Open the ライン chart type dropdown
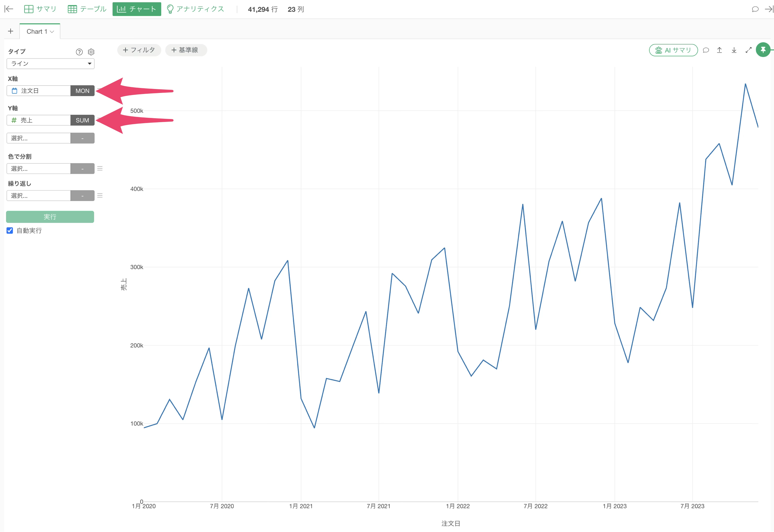 coord(50,63)
